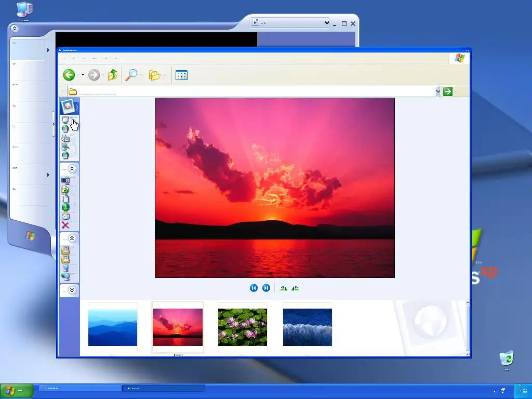Choose View as a slide show task
The image size is (532, 399).
pos(65,119)
